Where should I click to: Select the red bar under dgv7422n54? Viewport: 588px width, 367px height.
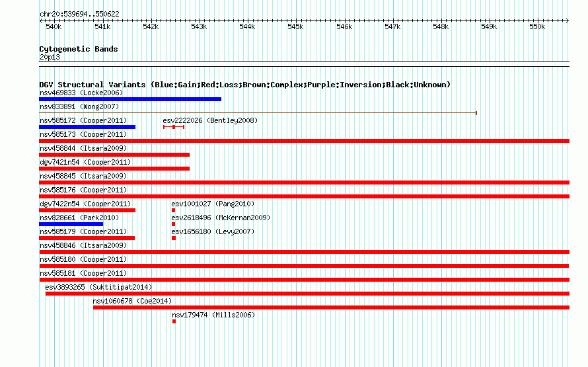87,210
